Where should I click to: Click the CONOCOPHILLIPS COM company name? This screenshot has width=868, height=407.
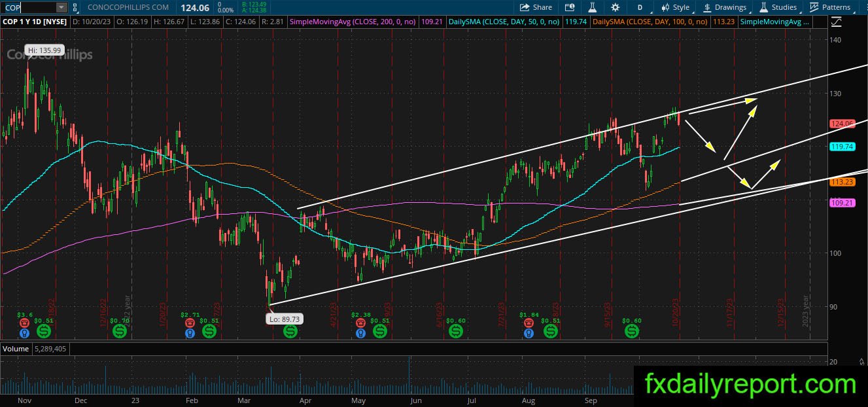(x=128, y=8)
